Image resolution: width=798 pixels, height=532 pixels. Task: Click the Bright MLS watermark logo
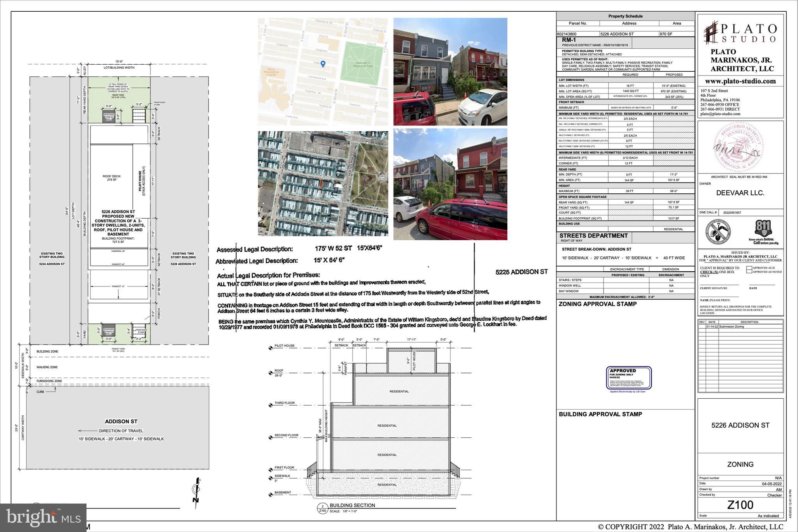pos(43,517)
